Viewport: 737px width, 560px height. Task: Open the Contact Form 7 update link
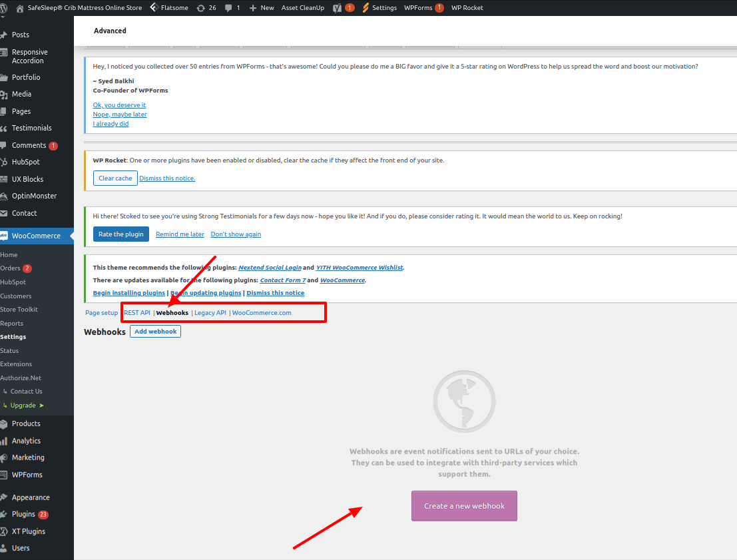click(x=283, y=280)
